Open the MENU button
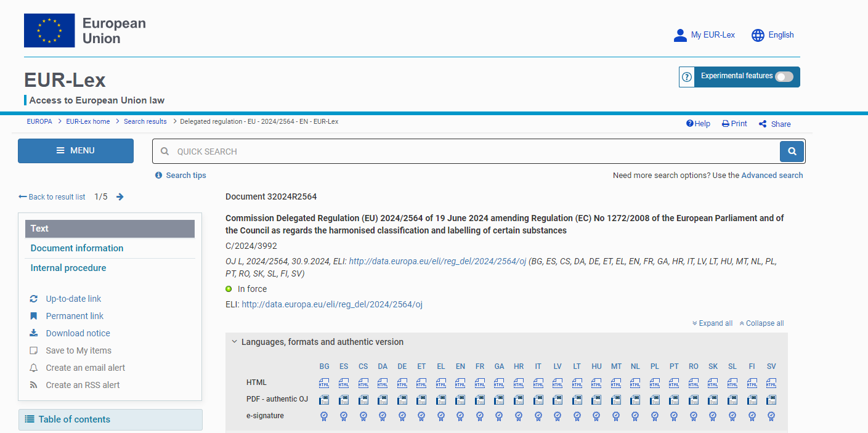This screenshot has height=433, width=868. pyautogui.click(x=76, y=151)
